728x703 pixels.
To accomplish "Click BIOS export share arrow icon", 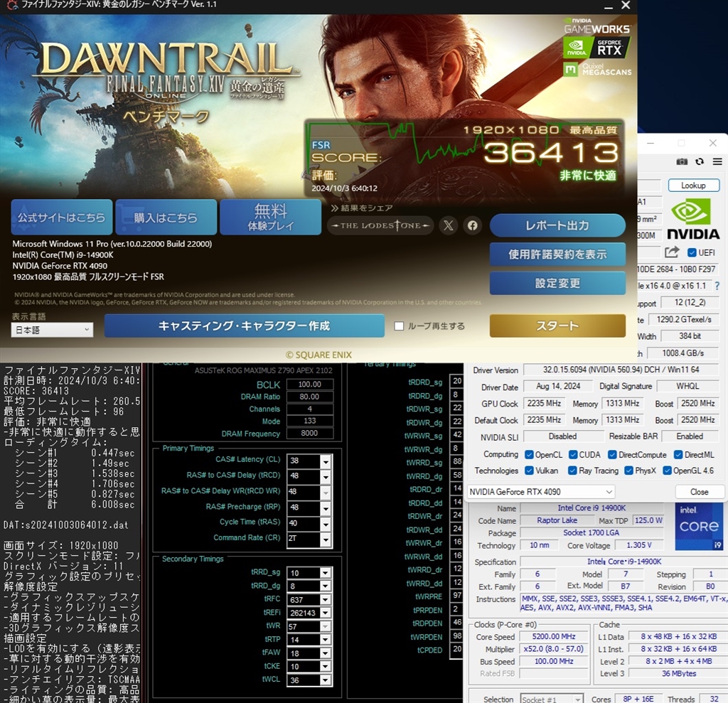I will 672,252.
